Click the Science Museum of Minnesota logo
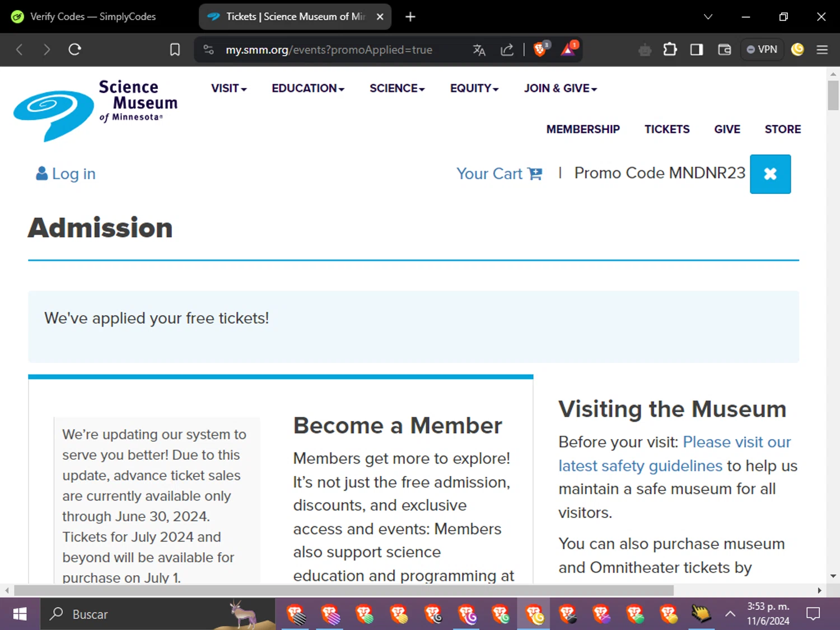This screenshot has width=840, height=630. coord(95,110)
